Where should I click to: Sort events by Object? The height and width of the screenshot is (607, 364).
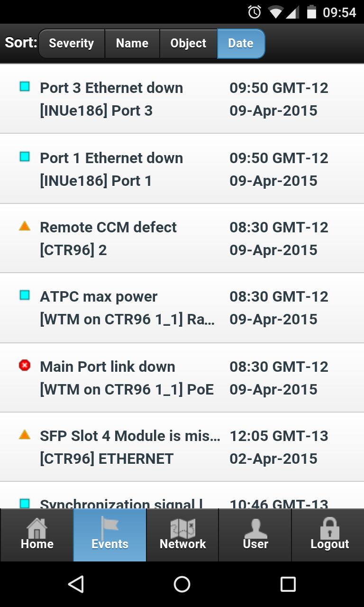[188, 44]
